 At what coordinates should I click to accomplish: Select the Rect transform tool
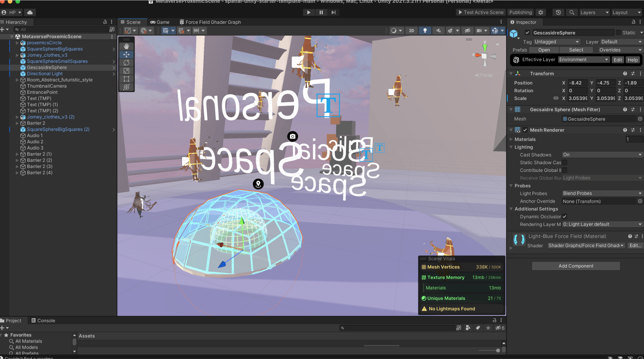click(126, 79)
